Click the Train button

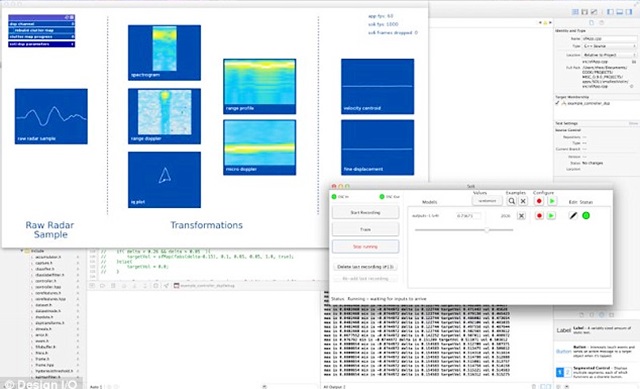click(365, 229)
